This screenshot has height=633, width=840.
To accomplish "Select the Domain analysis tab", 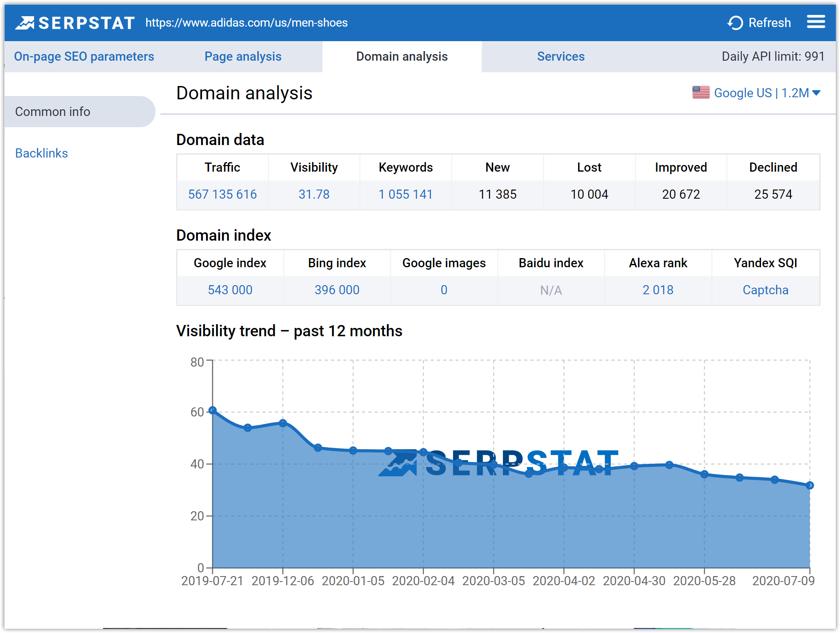I will (402, 57).
